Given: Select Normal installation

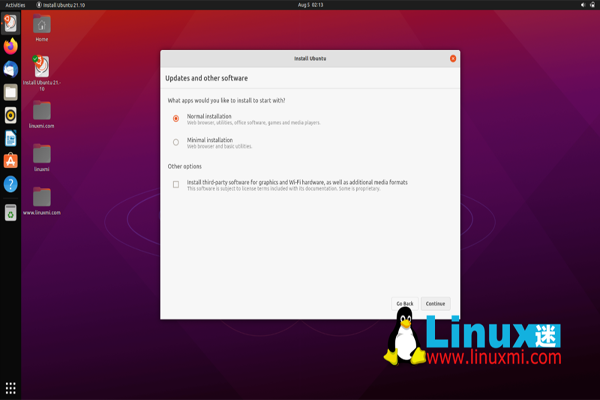Looking at the screenshot, I should click(176, 119).
